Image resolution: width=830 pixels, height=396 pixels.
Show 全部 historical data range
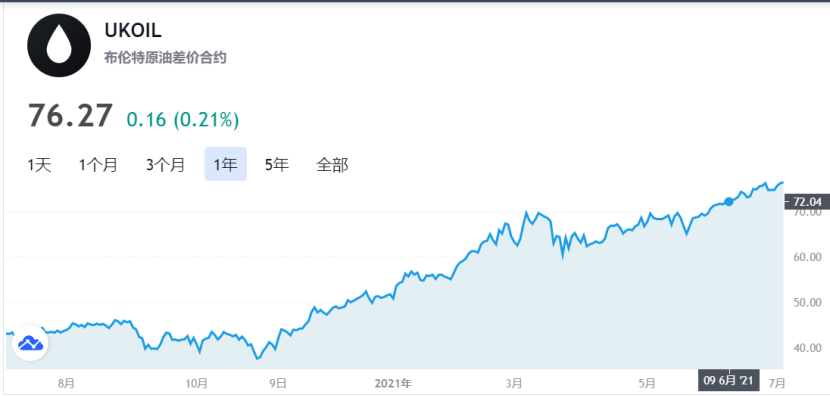click(332, 165)
